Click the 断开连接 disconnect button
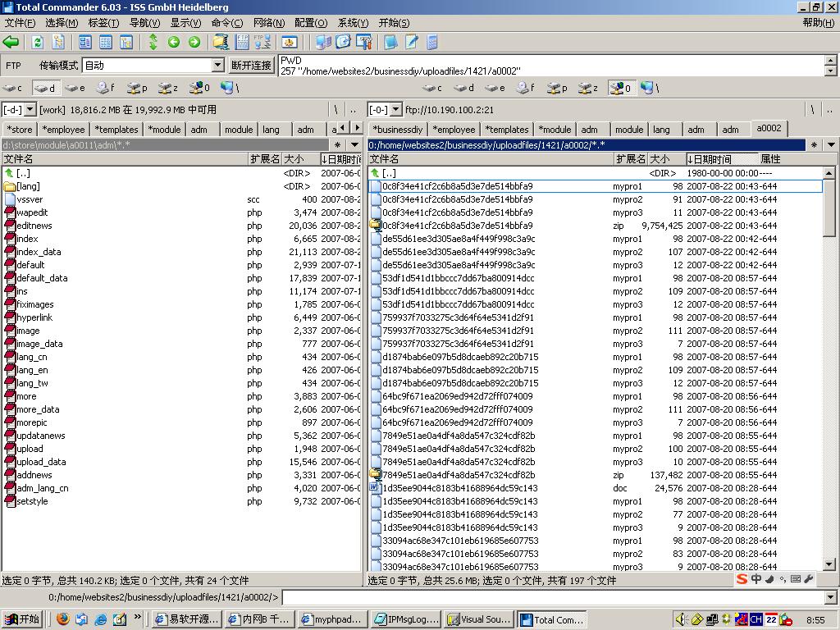Image resolution: width=840 pixels, height=630 pixels. pos(251,65)
